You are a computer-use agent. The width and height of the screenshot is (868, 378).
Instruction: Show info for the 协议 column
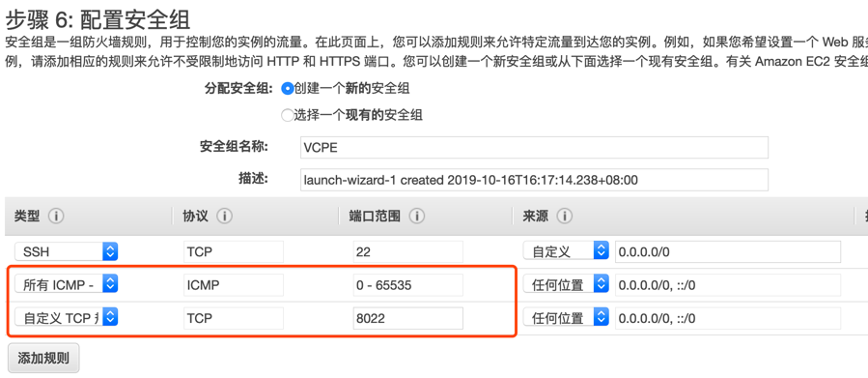pyautogui.click(x=224, y=217)
